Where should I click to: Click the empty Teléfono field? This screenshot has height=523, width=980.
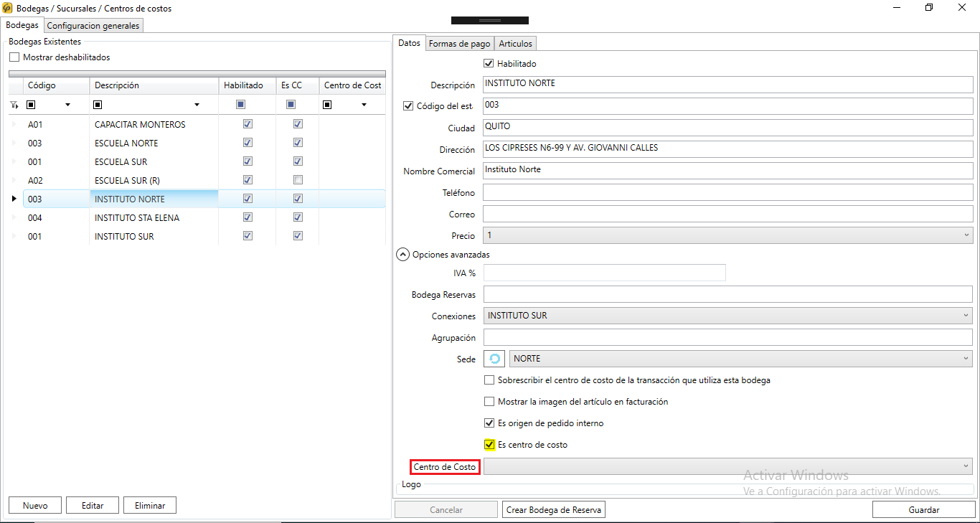[727, 192]
